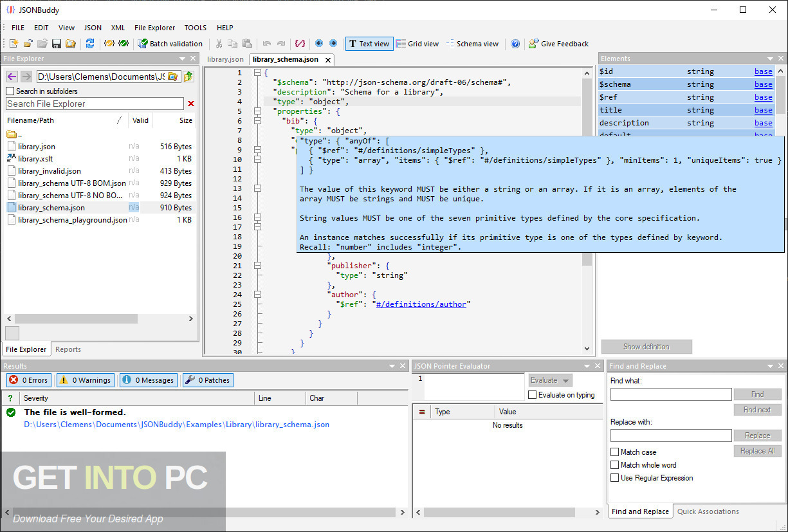Toggle the 0 Errors filter
Viewport: 788px width, 532px height.
pyautogui.click(x=28, y=380)
